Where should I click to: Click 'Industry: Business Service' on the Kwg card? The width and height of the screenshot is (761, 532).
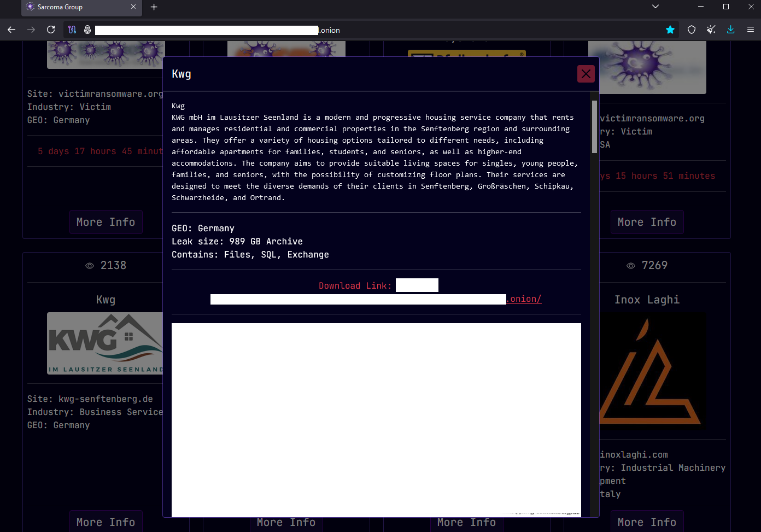[95, 412]
